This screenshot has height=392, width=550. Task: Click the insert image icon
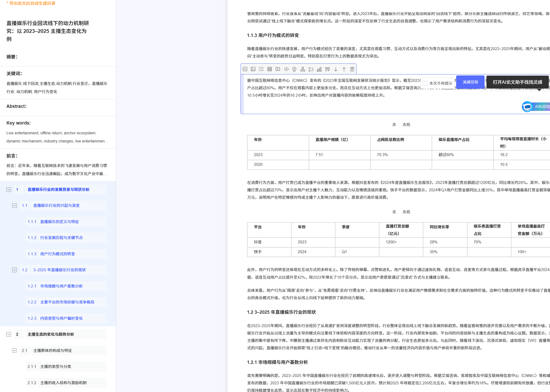[253, 69]
